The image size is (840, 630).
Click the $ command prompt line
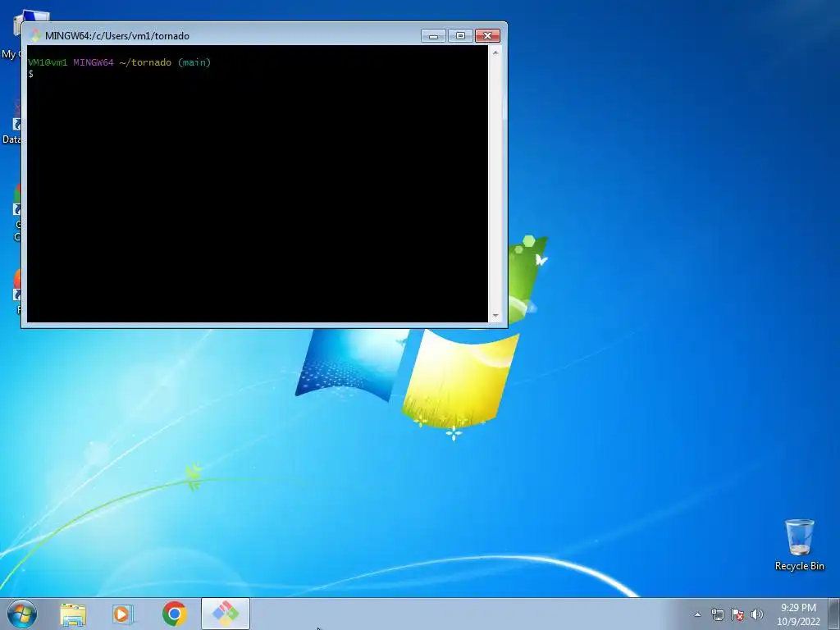30,74
